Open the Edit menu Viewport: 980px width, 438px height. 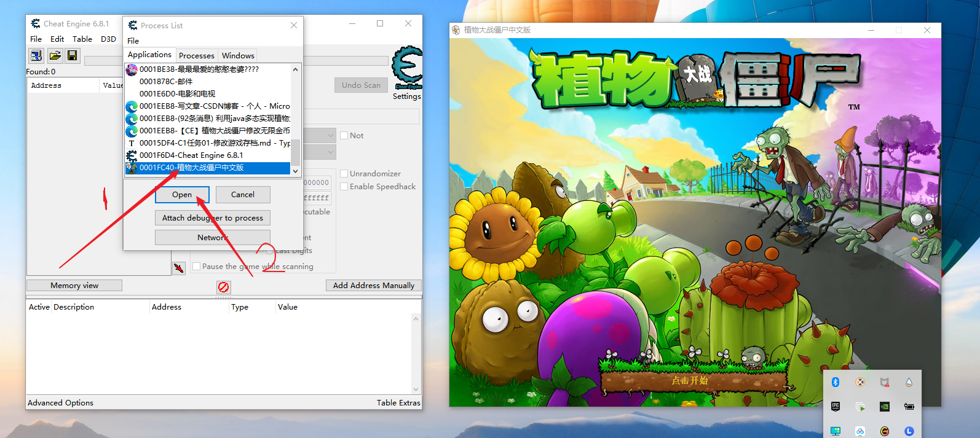57,39
